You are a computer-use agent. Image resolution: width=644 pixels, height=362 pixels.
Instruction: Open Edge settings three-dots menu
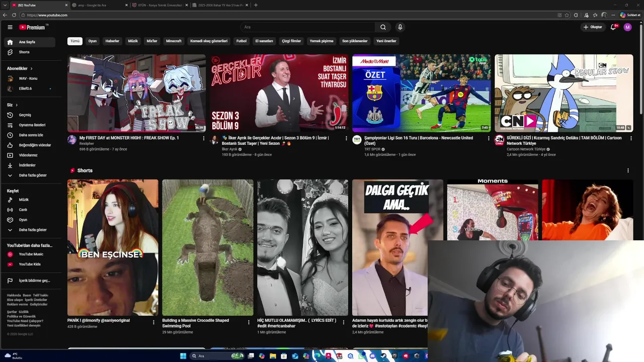point(613,15)
